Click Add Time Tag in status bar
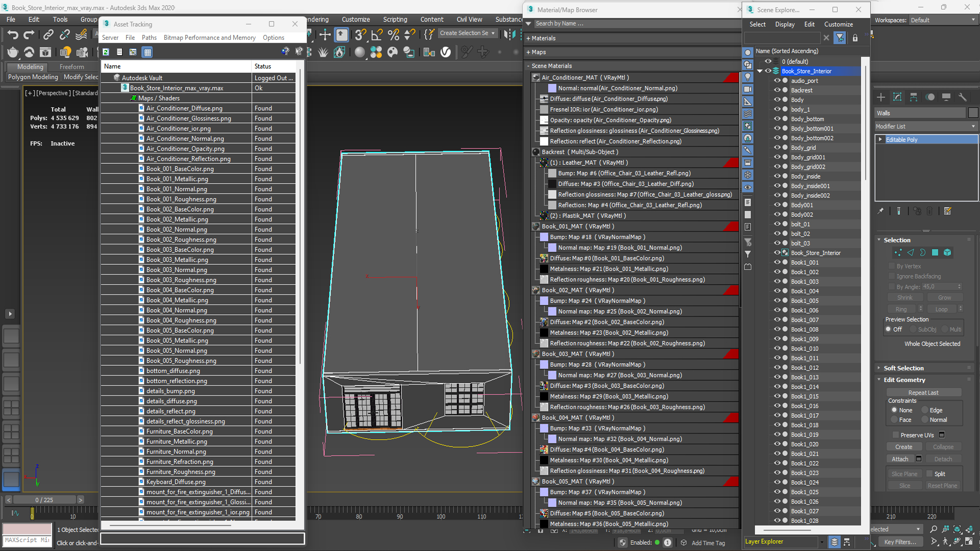This screenshot has width=980, height=551. click(708, 543)
